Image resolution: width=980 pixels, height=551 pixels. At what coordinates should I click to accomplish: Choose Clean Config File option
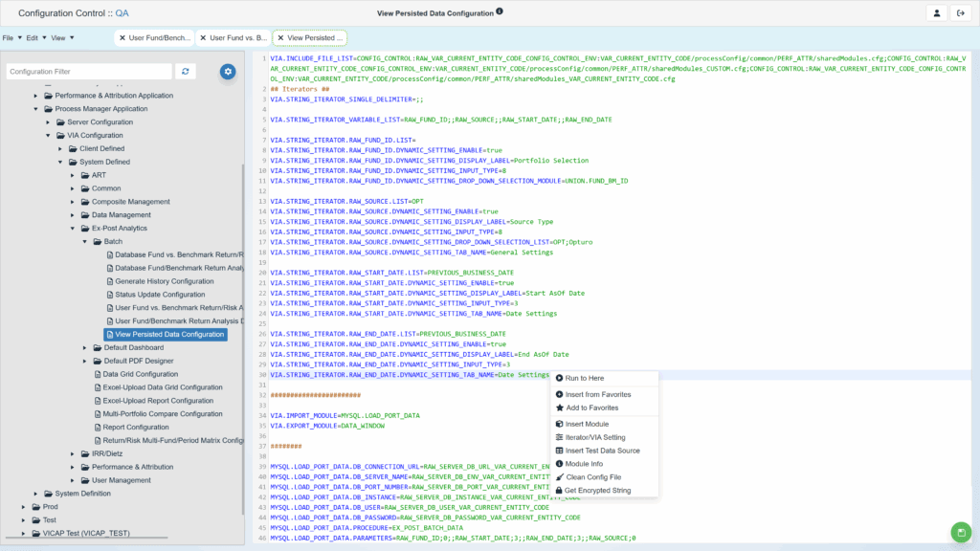[593, 476]
